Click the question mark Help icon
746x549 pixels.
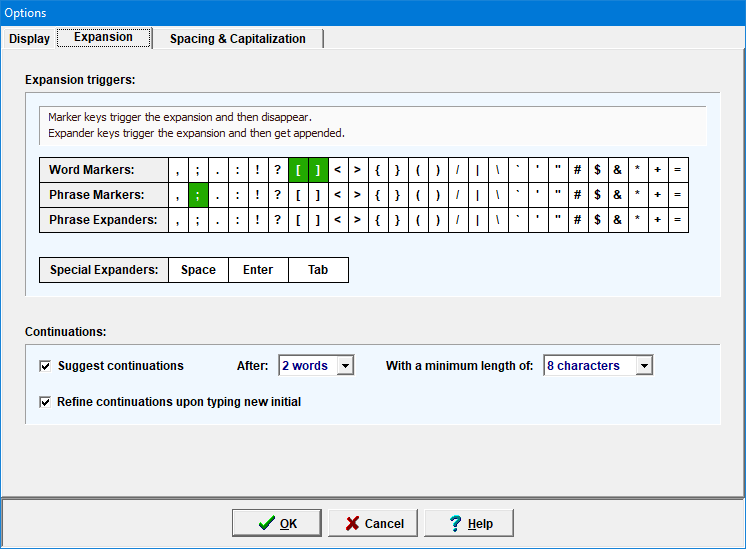click(455, 523)
